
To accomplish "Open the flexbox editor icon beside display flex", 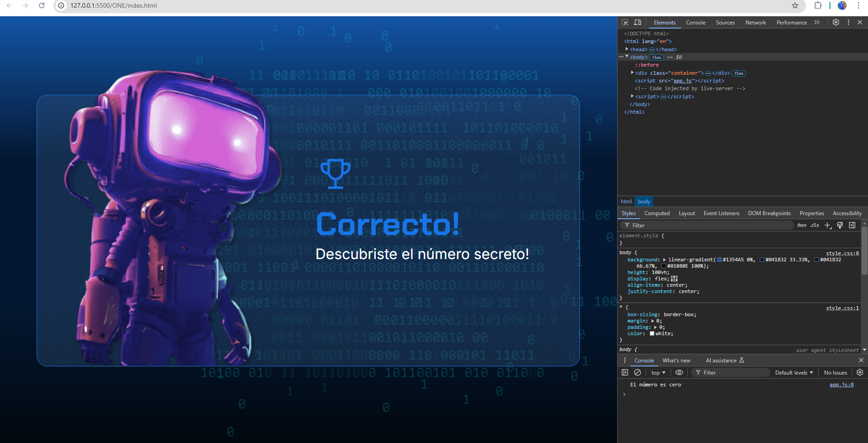I will point(674,279).
